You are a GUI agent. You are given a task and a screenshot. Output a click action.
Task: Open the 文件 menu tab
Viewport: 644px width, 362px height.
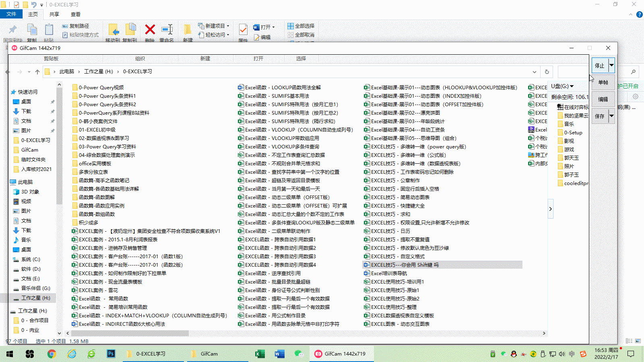tap(11, 14)
